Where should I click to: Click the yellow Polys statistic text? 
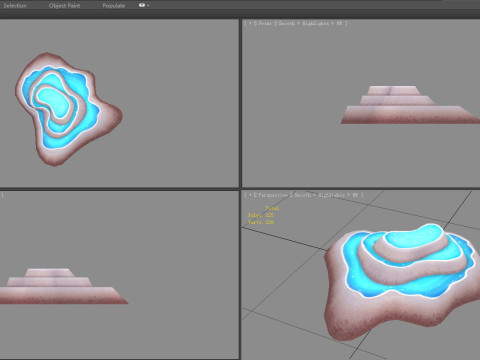pyautogui.click(x=261, y=215)
